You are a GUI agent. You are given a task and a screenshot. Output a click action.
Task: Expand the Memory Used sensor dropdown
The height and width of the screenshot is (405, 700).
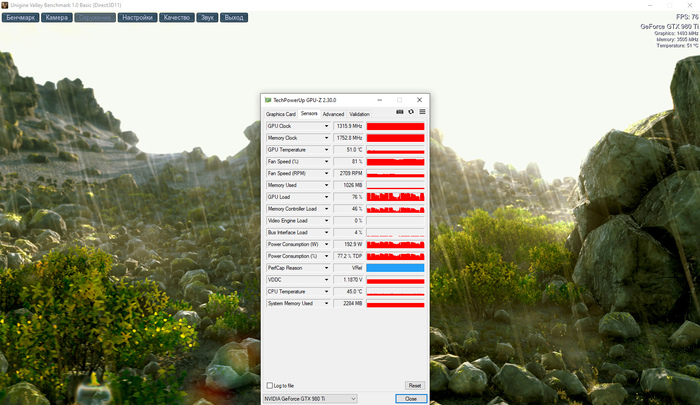(326, 185)
